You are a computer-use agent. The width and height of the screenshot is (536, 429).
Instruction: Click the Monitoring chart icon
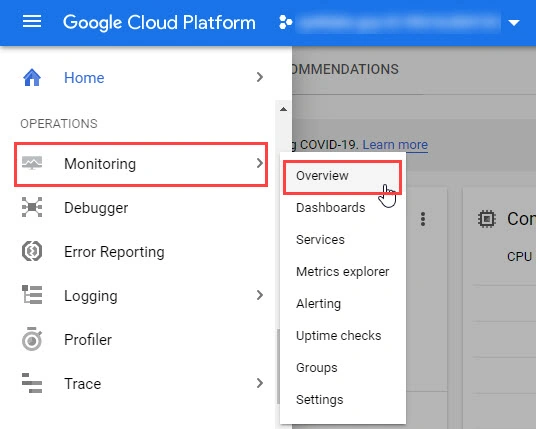pyautogui.click(x=32, y=163)
